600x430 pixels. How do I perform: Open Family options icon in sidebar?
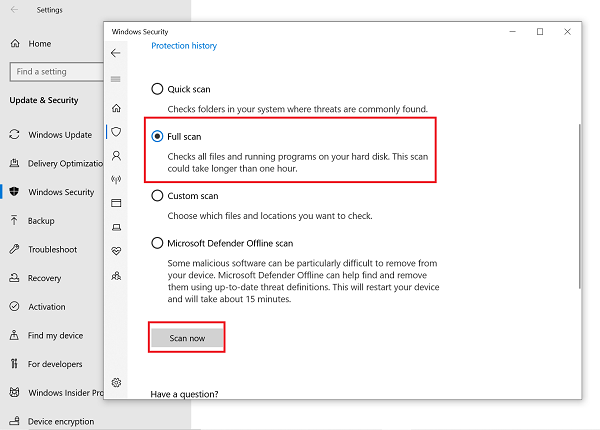(x=116, y=275)
